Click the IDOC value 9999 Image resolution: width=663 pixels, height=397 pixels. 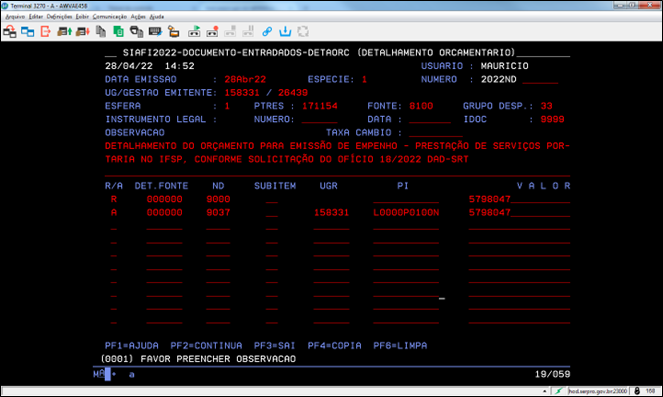point(552,120)
